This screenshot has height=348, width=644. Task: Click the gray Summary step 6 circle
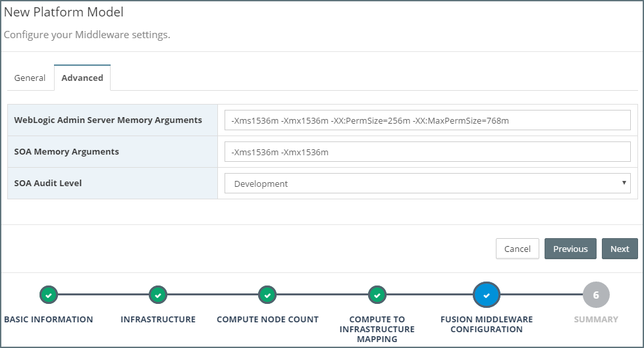point(596,295)
